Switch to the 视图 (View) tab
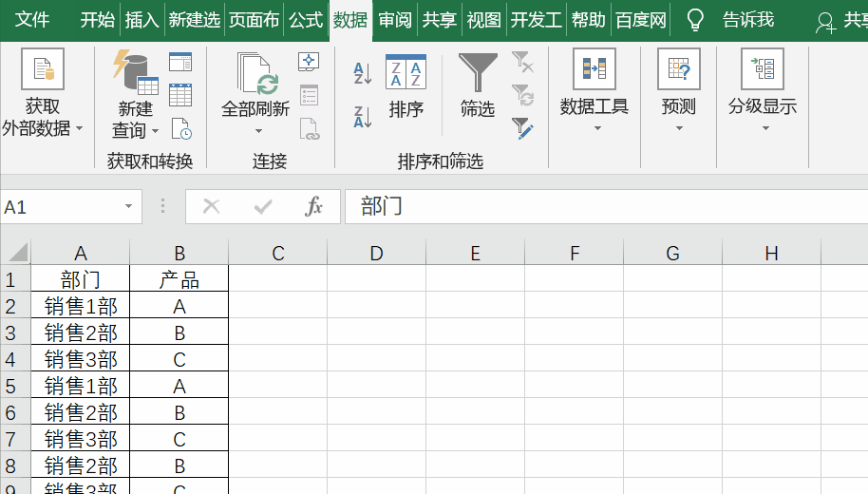 pos(483,20)
